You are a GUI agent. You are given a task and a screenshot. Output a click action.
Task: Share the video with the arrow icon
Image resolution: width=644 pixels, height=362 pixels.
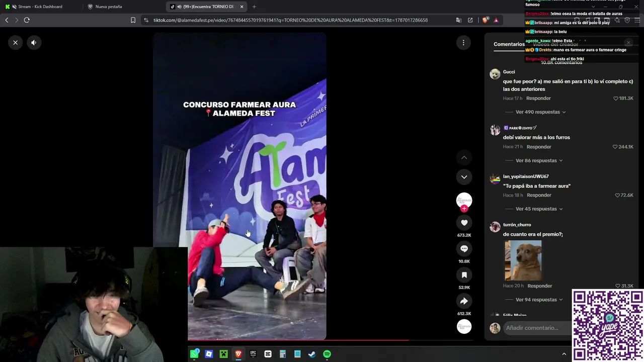(x=464, y=301)
